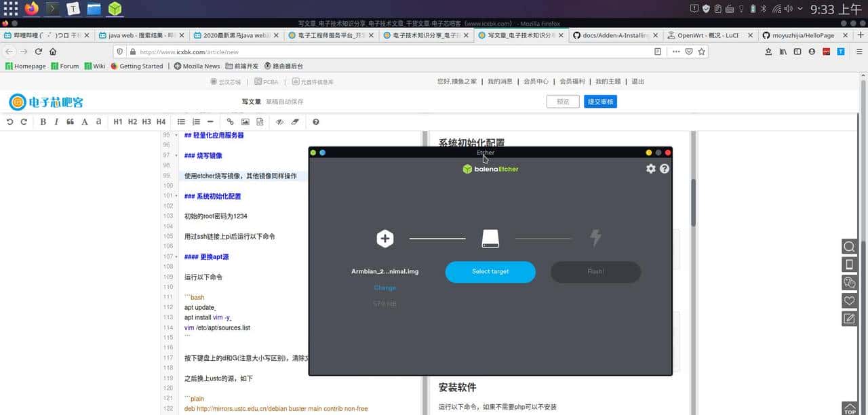Apply italic formatting in the editor toolbar
This screenshot has width=868, height=415.
57,122
